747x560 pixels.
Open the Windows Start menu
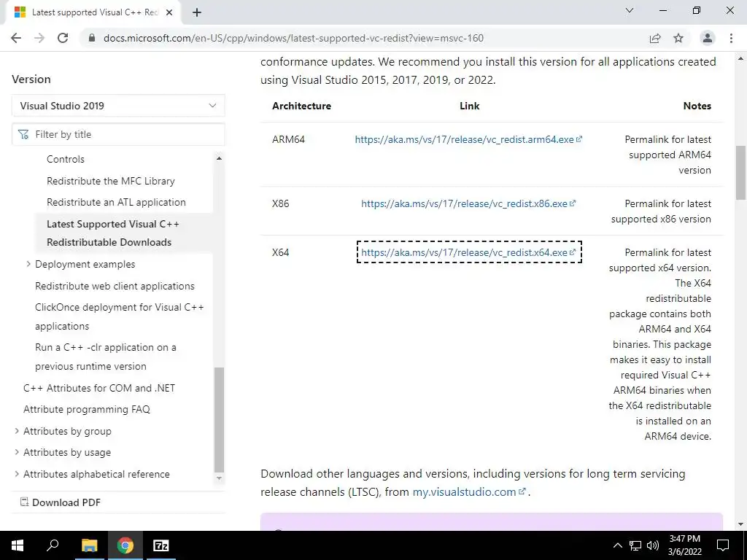point(18,545)
